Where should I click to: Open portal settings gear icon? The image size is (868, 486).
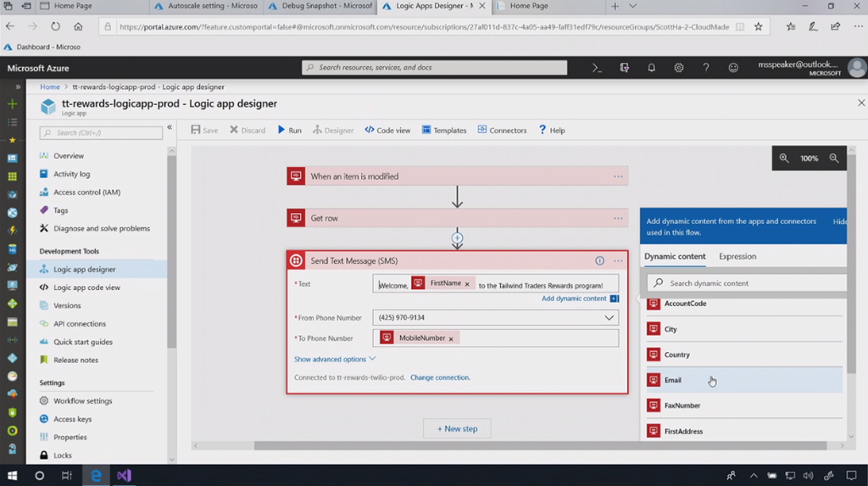coord(679,68)
